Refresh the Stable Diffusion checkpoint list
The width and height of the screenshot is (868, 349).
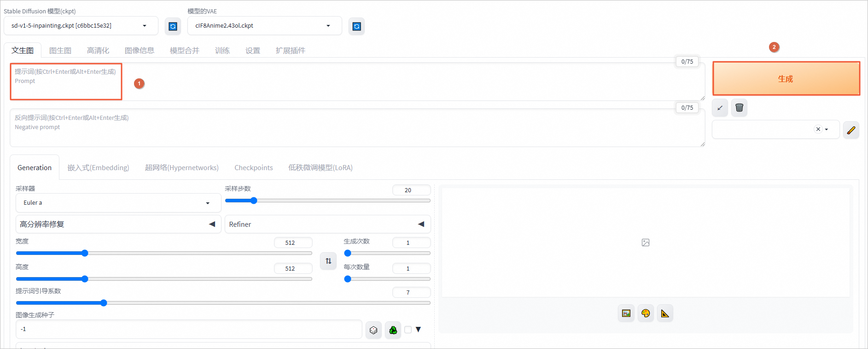pyautogui.click(x=173, y=26)
